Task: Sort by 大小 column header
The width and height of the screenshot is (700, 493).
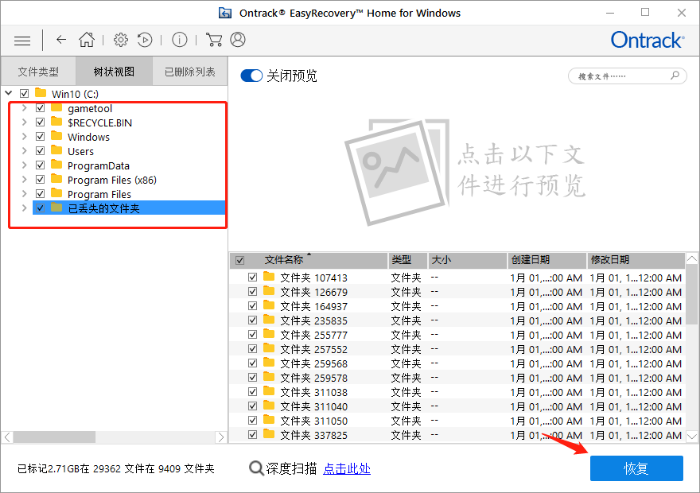Action: (x=467, y=260)
